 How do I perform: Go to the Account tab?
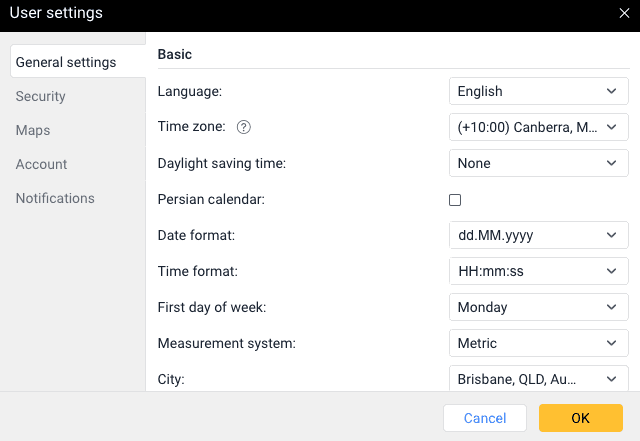[42, 164]
